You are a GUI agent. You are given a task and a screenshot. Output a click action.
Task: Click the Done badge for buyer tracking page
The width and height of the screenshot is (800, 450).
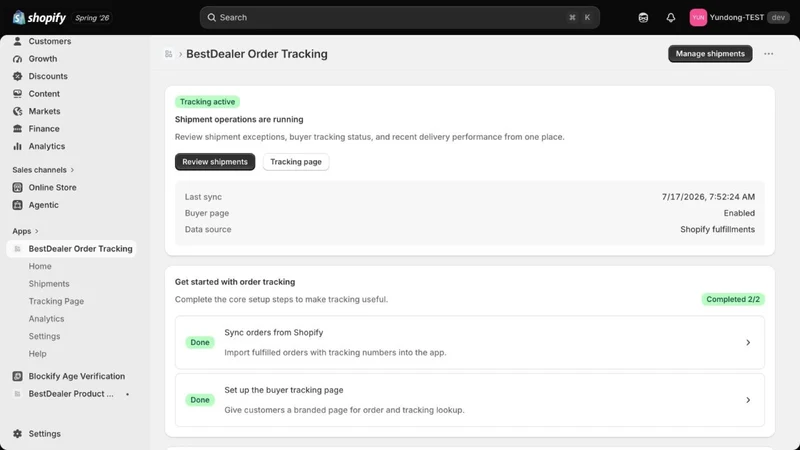coord(200,400)
